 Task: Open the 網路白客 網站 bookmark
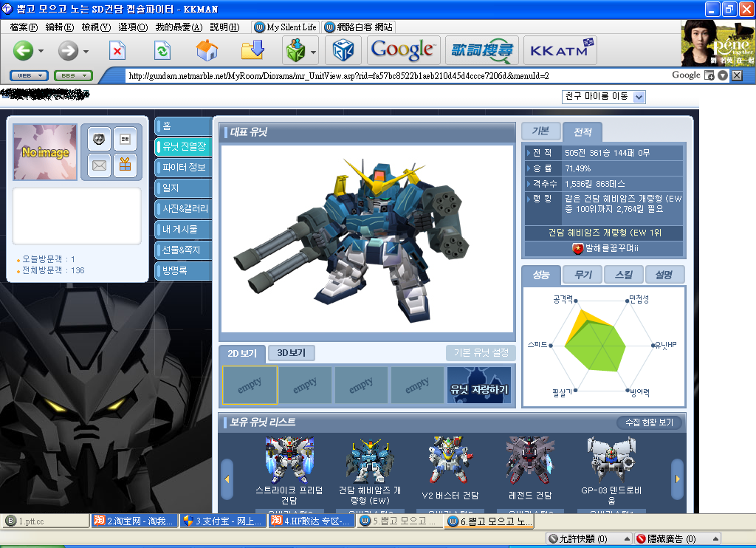pos(360,27)
